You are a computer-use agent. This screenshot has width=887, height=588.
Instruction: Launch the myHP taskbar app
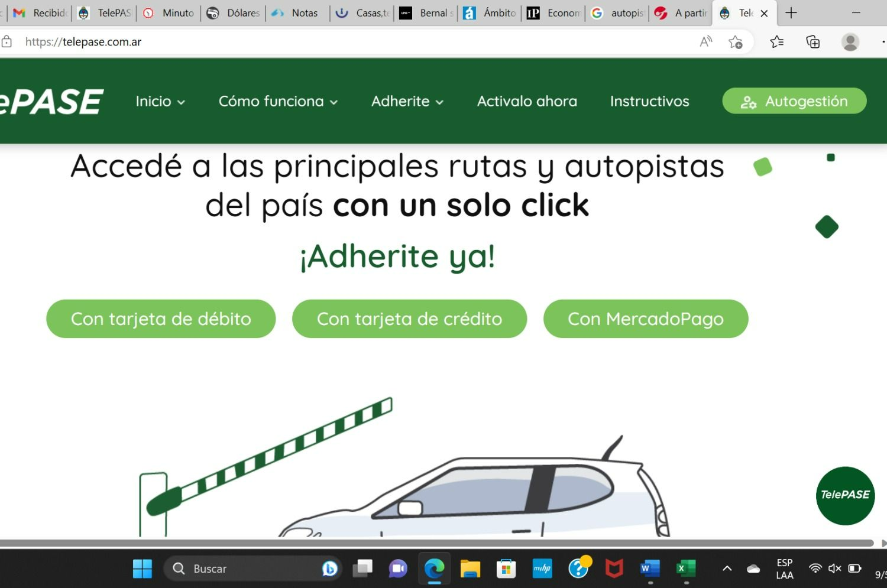click(x=542, y=568)
